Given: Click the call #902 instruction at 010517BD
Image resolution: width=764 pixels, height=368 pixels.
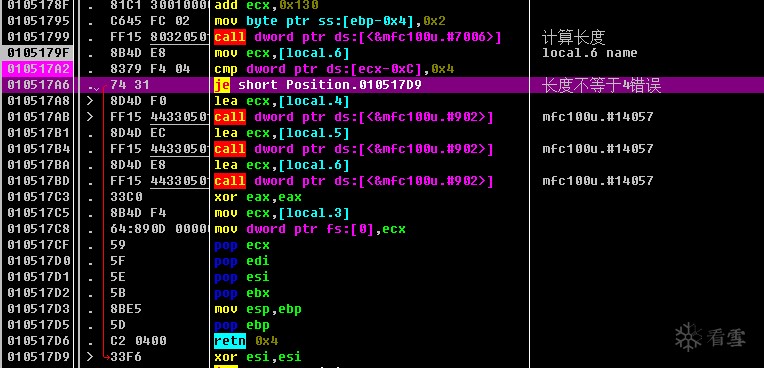Looking at the screenshot, I should tap(354, 181).
